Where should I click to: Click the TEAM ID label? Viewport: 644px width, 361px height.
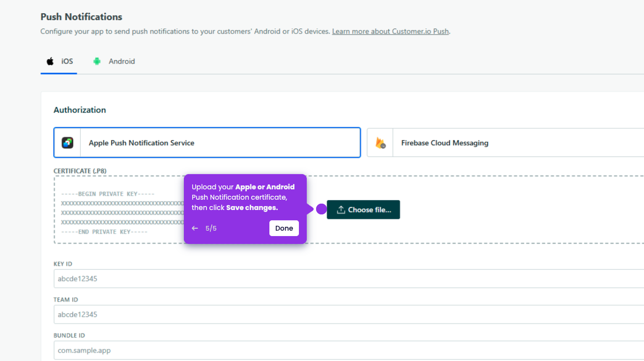tap(66, 300)
